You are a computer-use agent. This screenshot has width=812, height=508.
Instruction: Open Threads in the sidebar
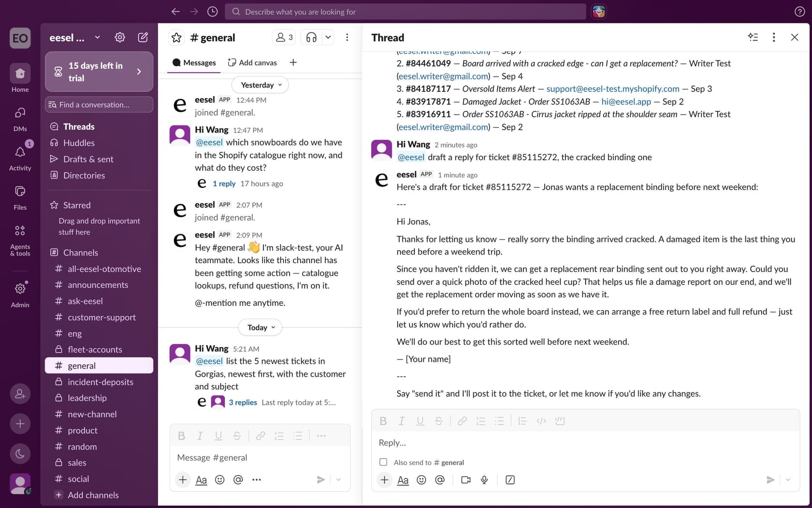[x=99, y=127]
